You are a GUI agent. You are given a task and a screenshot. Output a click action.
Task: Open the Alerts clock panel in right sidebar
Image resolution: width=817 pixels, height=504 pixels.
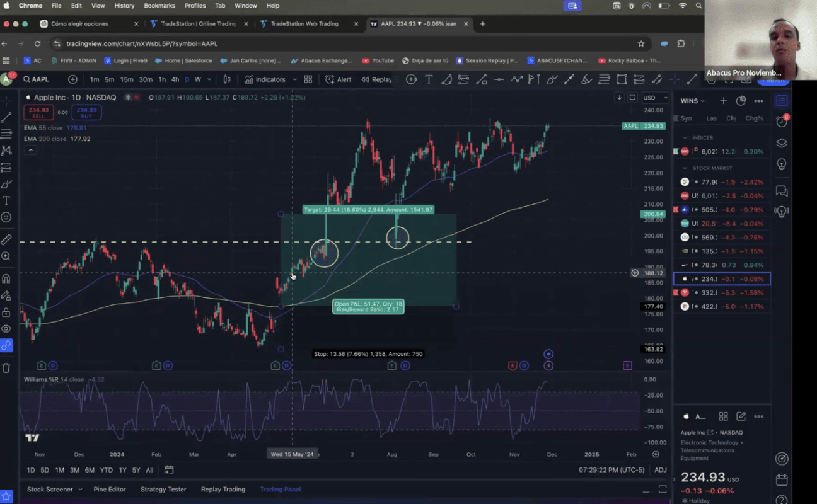782,122
